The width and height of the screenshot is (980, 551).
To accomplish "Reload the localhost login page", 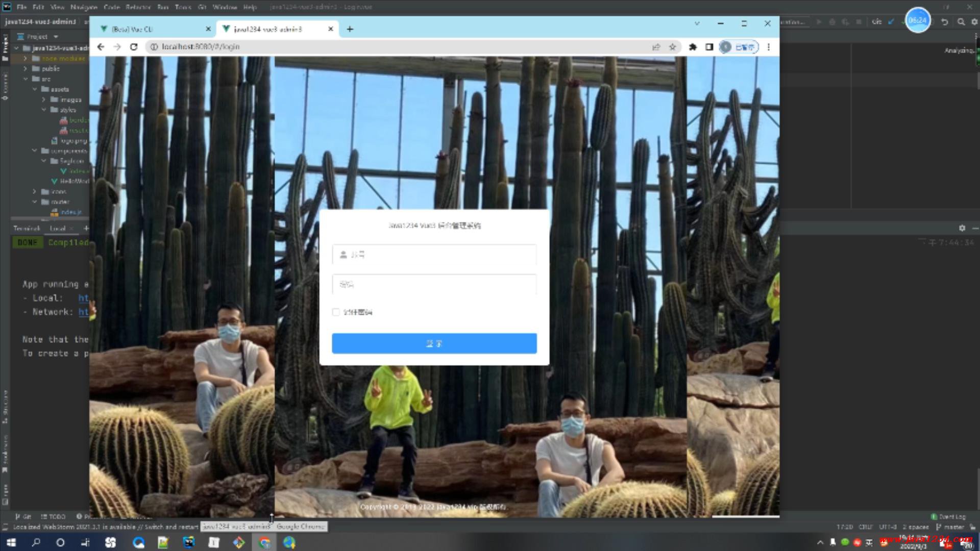I will (x=134, y=47).
